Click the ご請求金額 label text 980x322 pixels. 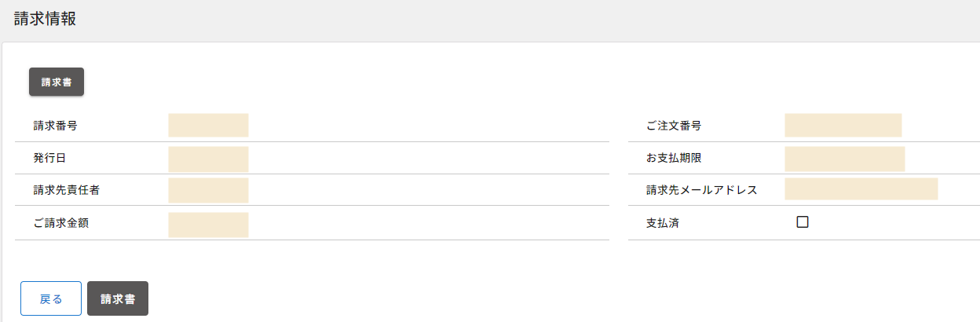60,223
